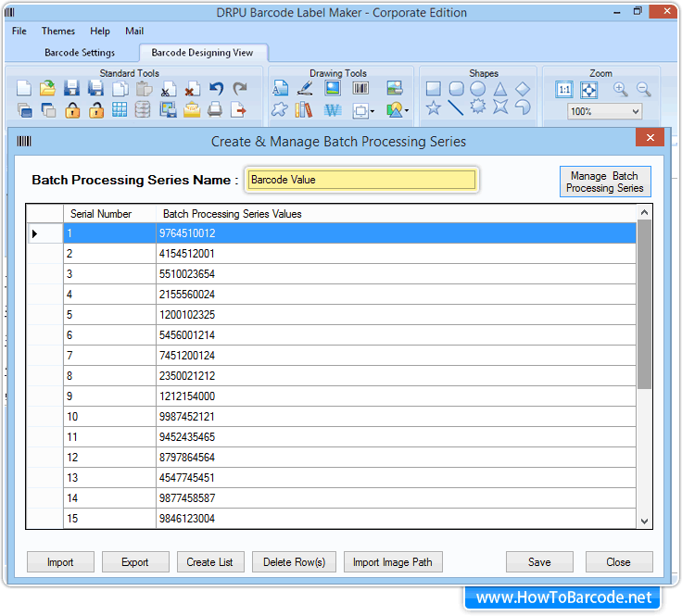Image resolution: width=682 pixels, height=616 pixels.
Task: Select the Barcode drawing tool icon
Action: (x=360, y=88)
